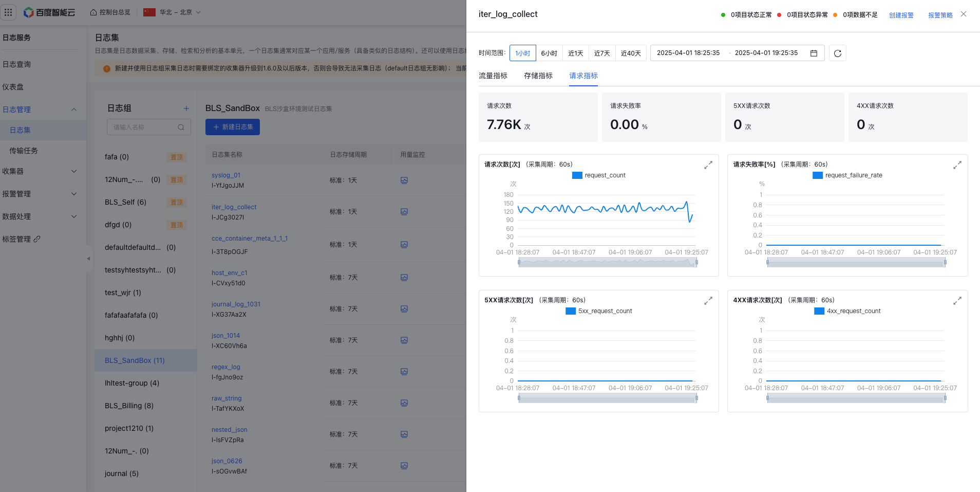Viewport: 980px width, 492px height.
Task: Expand the 请求次数 chart fullscreen
Action: [x=708, y=165]
